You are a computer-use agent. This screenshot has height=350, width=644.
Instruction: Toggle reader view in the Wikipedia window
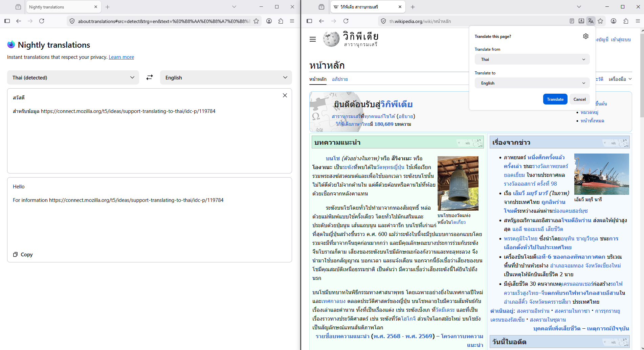(x=572, y=21)
